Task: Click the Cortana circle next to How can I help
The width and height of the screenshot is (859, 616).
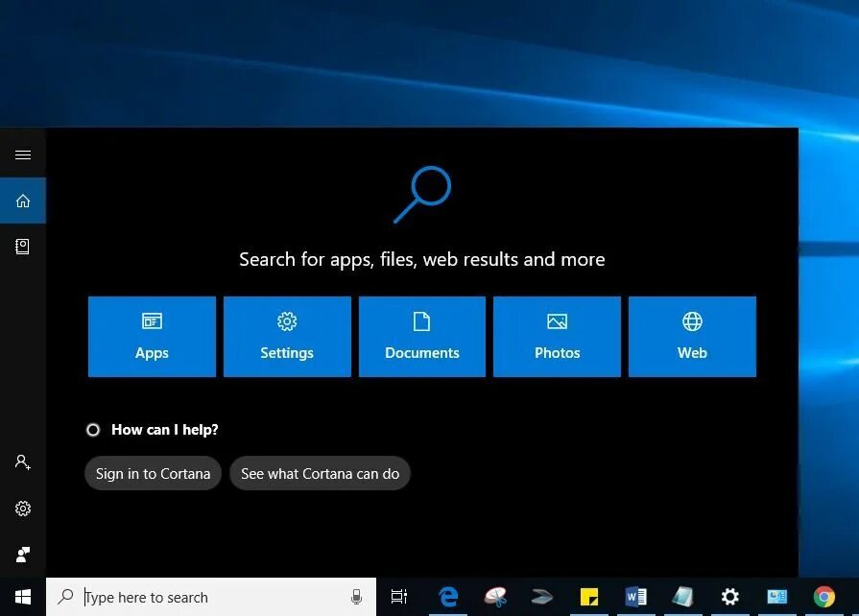Action: pyautogui.click(x=93, y=430)
